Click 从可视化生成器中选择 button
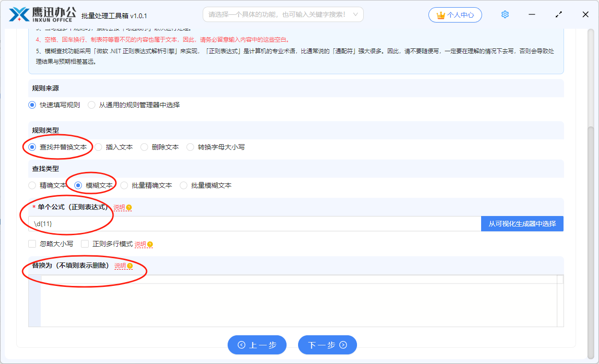The height and width of the screenshot is (364, 599). click(x=522, y=224)
